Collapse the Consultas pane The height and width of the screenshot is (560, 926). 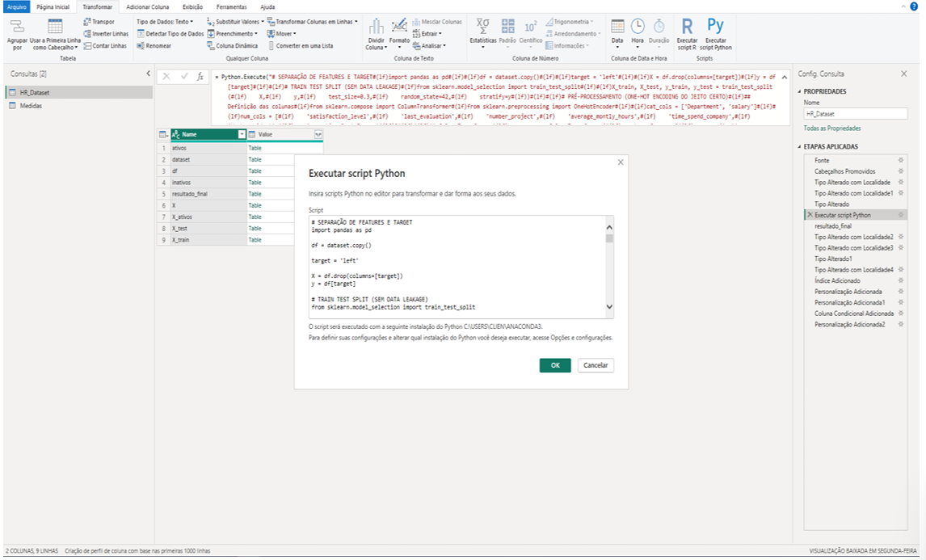coord(148,74)
